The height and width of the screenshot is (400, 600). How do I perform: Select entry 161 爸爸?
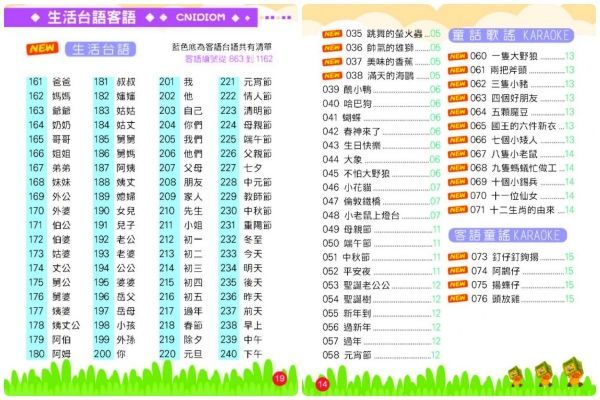tap(49, 82)
